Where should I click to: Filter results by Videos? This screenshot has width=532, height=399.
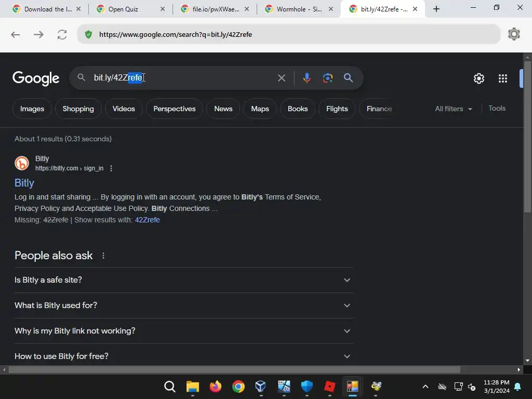click(x=124, y=109)
